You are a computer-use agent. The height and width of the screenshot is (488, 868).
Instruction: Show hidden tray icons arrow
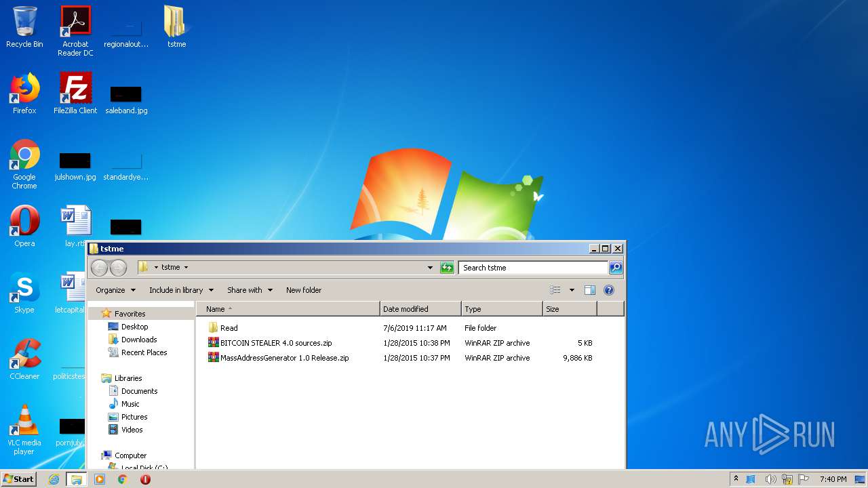(x=736, y=479)
